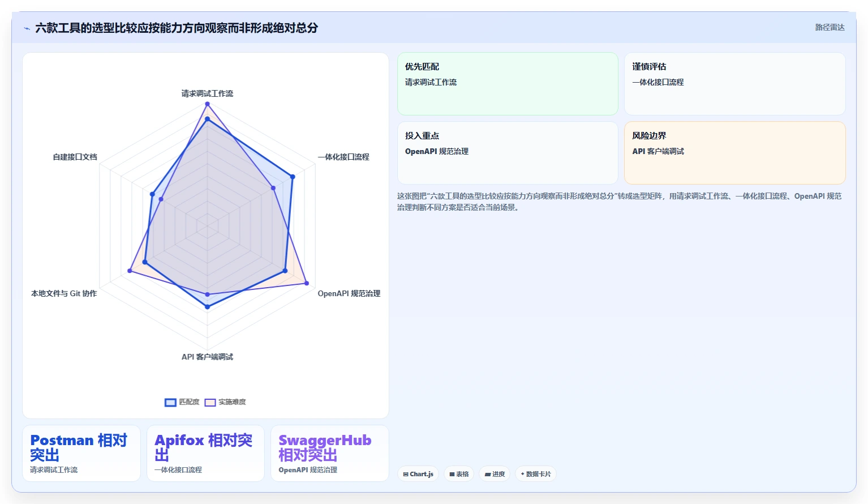Toggle the 匹配度 legend swatch
Viewport: 868px width, 504px height.
[x=170, y=402]
